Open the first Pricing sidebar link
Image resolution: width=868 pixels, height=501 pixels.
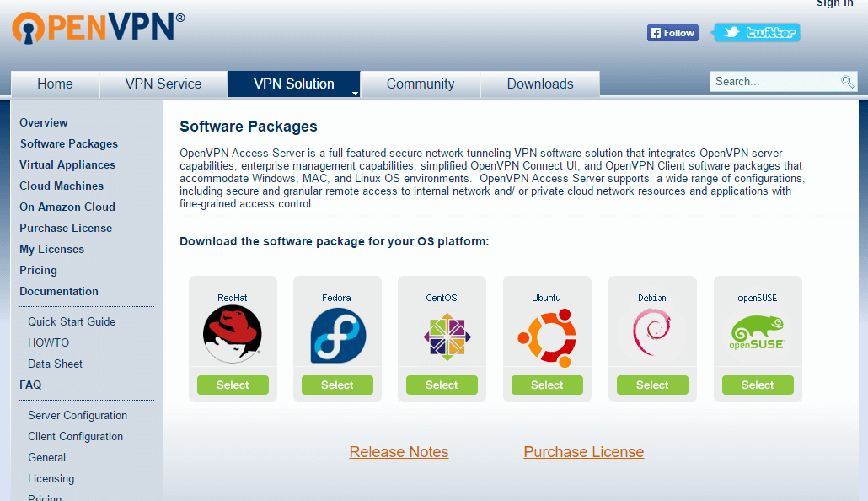[38, 271]
